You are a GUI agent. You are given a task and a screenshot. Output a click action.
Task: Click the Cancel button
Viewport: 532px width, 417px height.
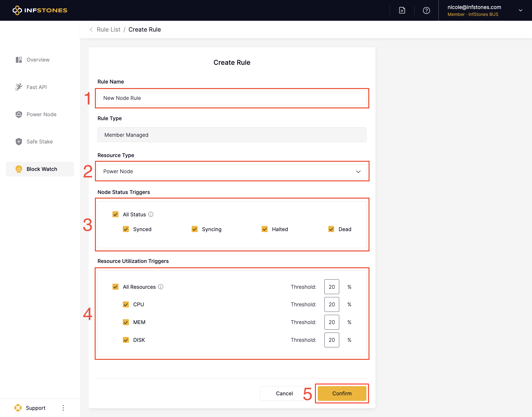pos(284,393)
